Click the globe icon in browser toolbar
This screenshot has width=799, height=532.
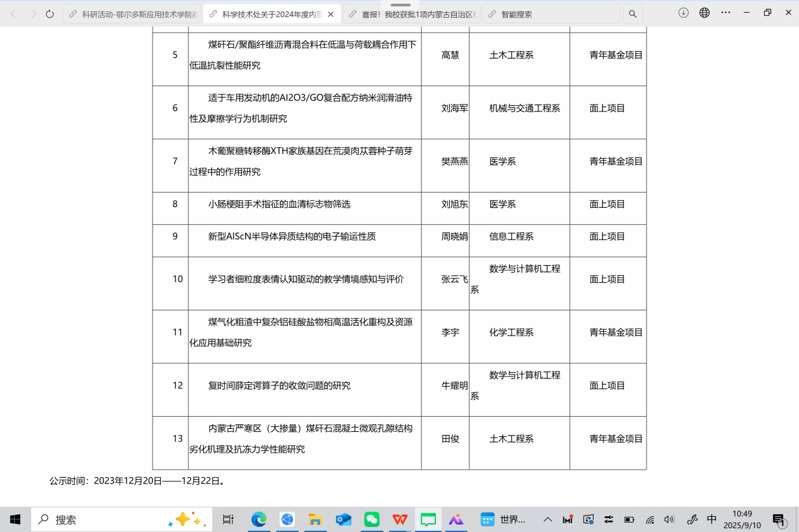click(704, 13)
